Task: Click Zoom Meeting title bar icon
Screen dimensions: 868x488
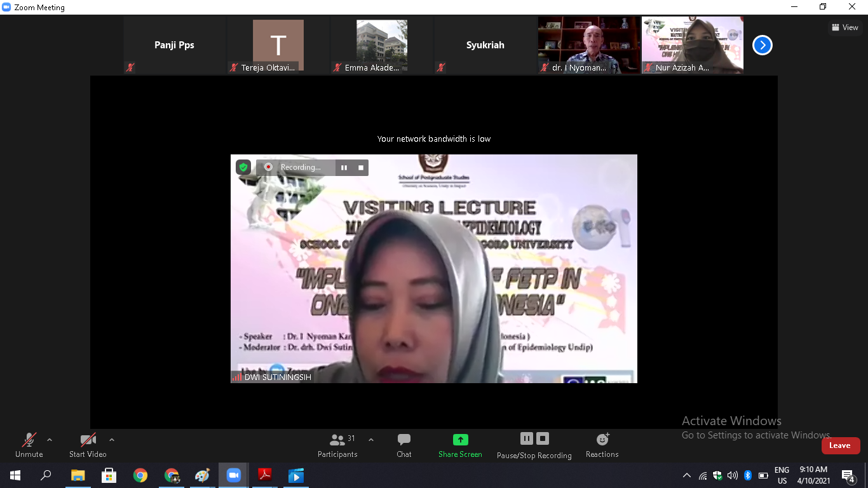Action: 6,8
